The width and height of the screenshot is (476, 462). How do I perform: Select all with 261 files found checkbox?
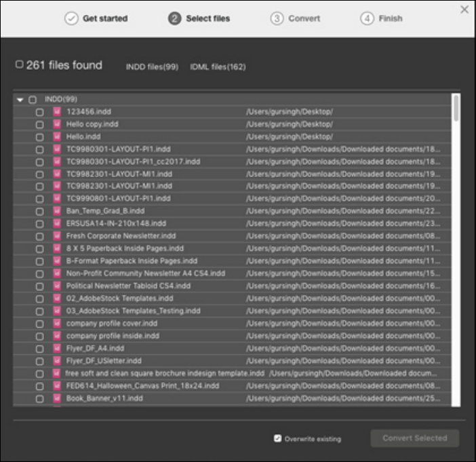[x=20, y=64]
